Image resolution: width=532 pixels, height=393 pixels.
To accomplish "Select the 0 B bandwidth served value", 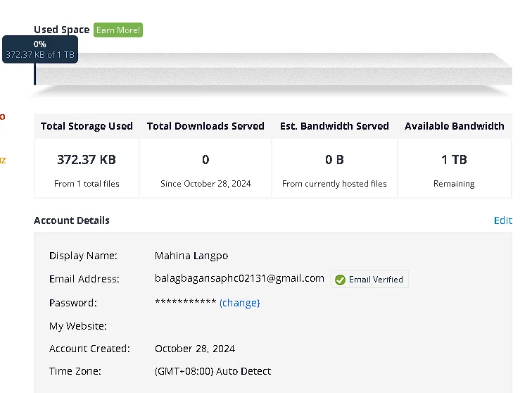I will tap(334, 160).
